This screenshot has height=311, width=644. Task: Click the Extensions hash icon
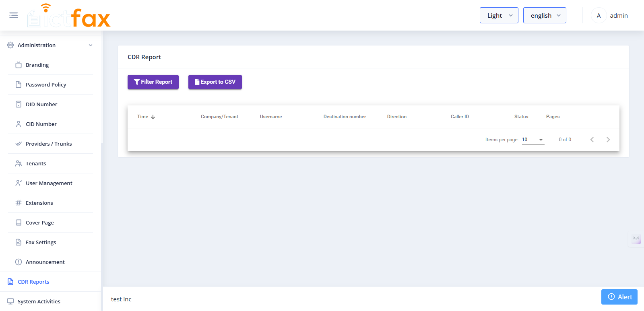(19, 203)
